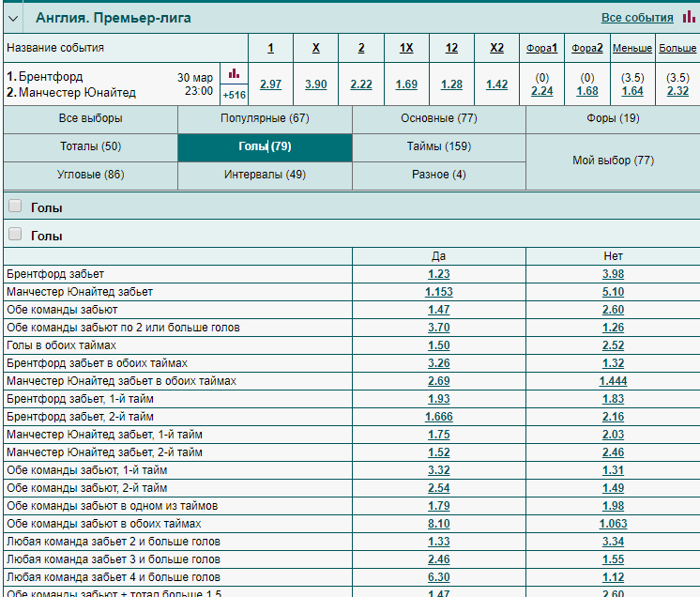The height and width of the screenshot is (597, 700).
Task: Tick the second Голы checkbox
Action: pyautogui.click(x=15, y=234)
